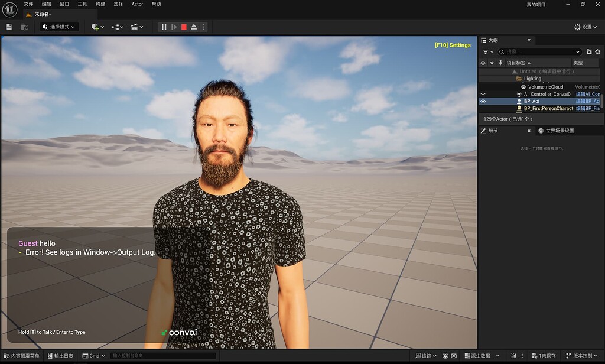Expand the outliner filter dropdown
The height and width of the screenshot is (364, 605).
[x=488, y=52]
